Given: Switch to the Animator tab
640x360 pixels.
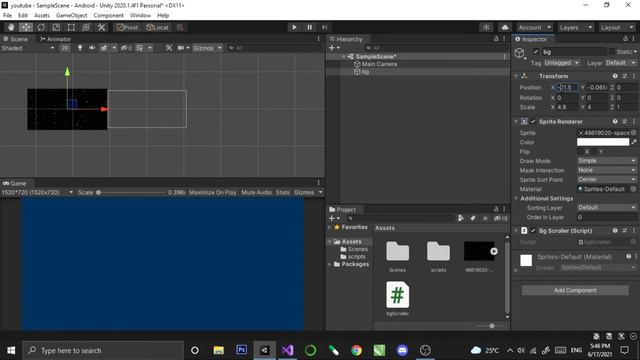Looking at the screenshot, I should pyautogui.click(x=56, y=39).
